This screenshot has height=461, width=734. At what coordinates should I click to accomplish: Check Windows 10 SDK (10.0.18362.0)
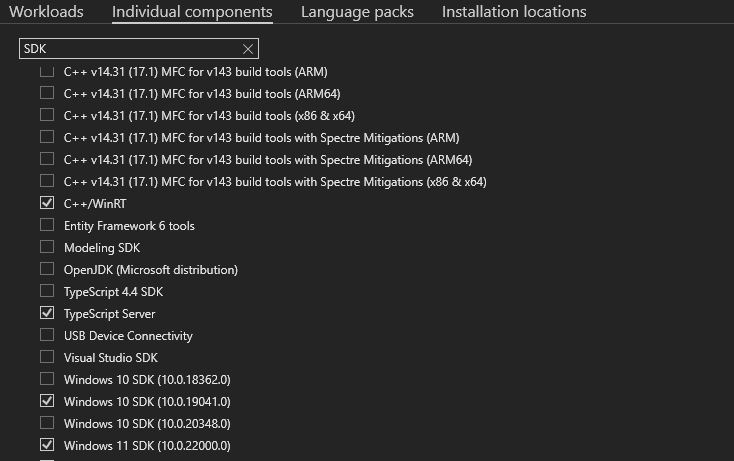(47, 379)
